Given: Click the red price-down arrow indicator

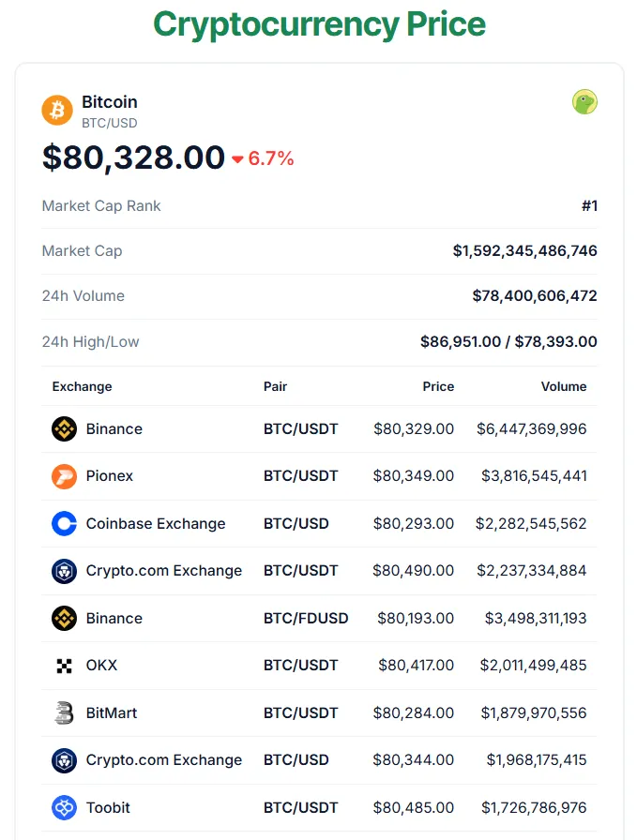Looking at the screenshot, I should [x=238, y=159].
